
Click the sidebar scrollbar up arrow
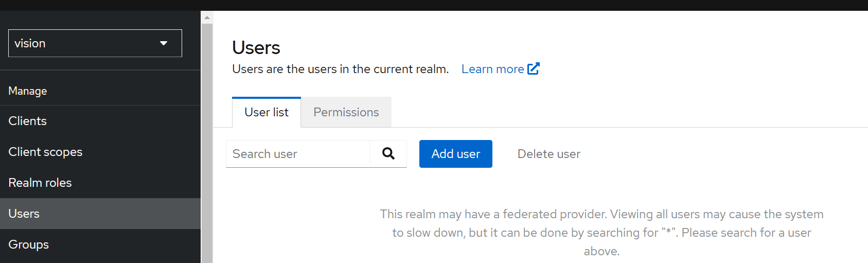point(207,17)
